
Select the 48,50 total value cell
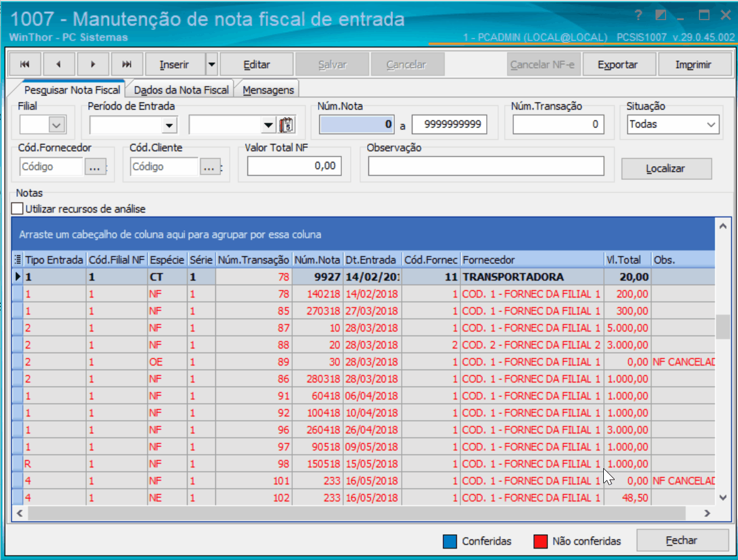(627, 498)
